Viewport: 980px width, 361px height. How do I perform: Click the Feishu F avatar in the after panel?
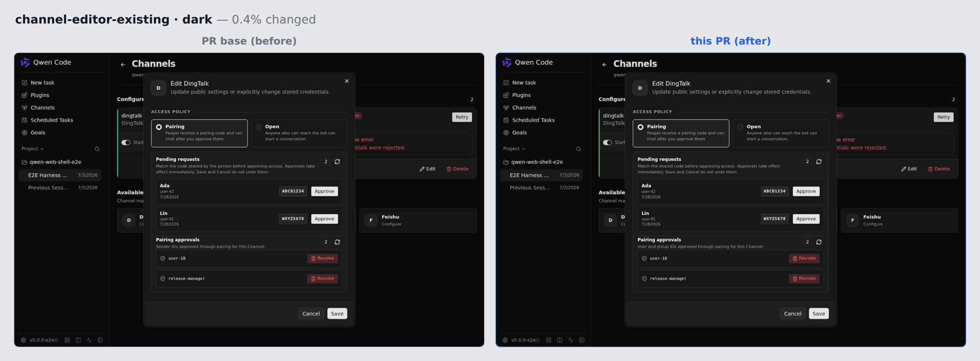[x=852, y=220]
